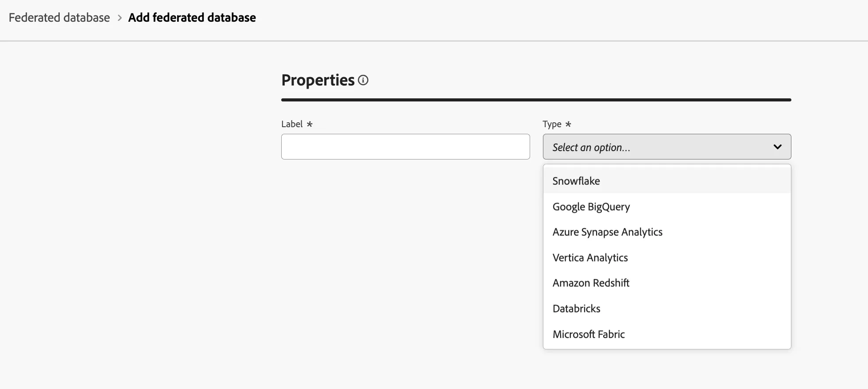Image resolution: width=868 pixels, height=389 pixels.
Task: Pick Azure Synapse Analytics option
Action: point(667,232)
